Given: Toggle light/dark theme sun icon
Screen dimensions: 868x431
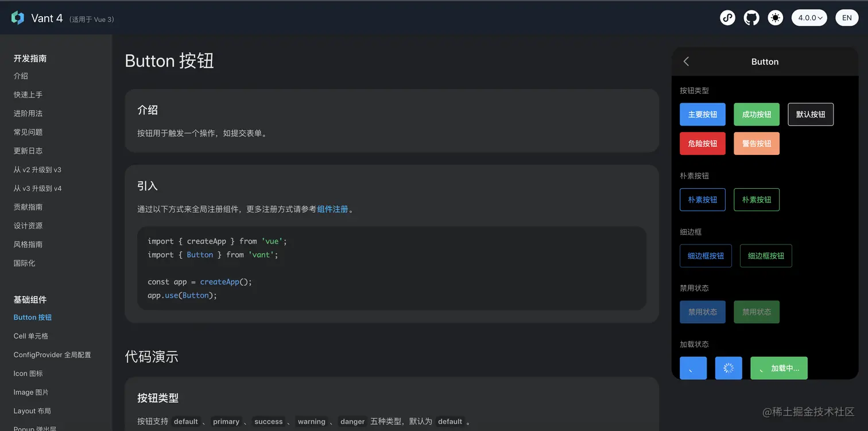Looking at the screenshot, I should click(776, 18).
